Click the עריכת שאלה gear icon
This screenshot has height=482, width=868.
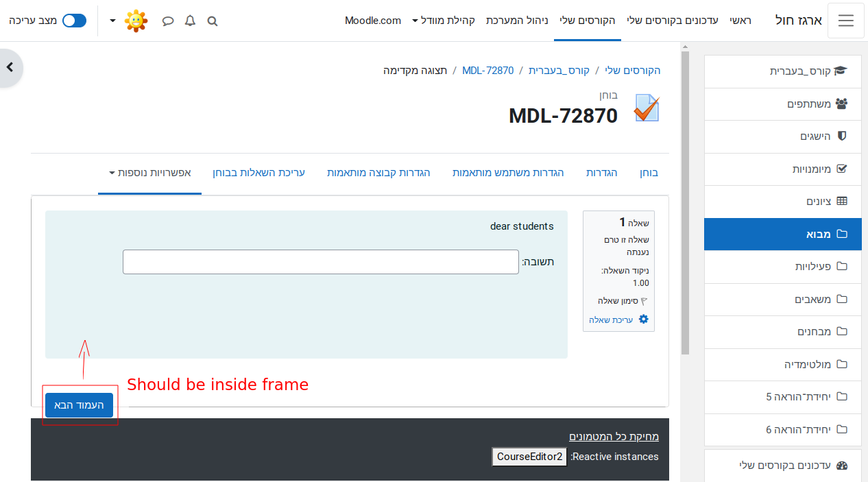tap(643, 320)
